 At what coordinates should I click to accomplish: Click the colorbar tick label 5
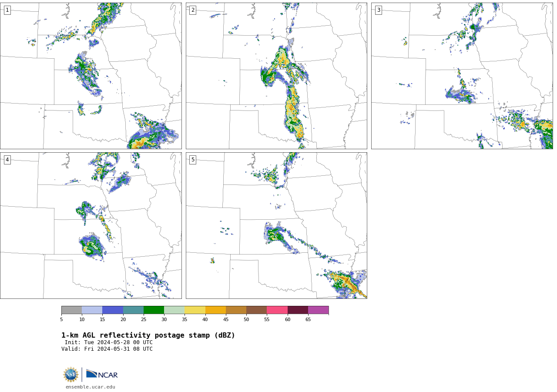[61, 320]
